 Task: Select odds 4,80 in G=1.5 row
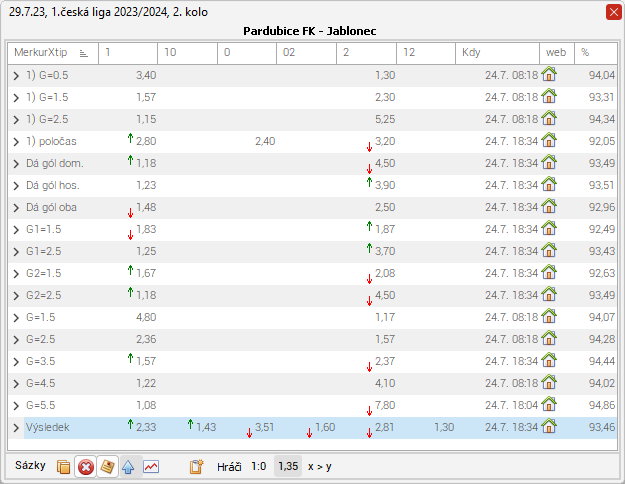click(146, 317)
